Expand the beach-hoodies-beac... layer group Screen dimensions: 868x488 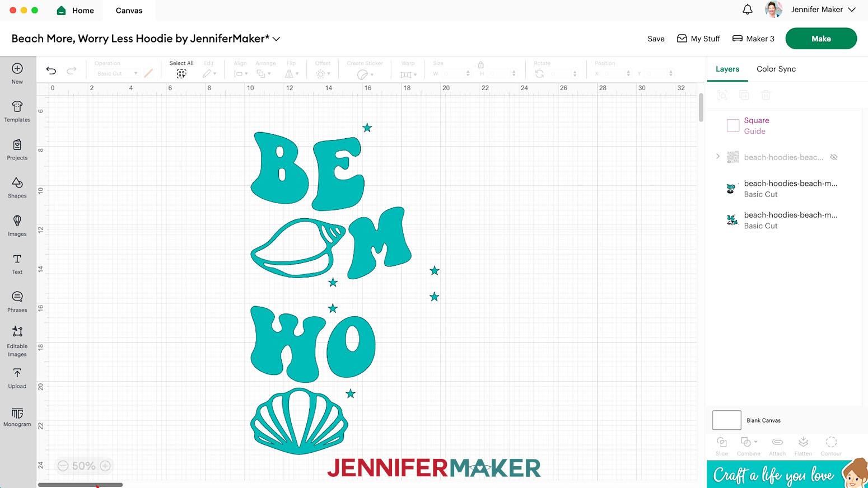[718, 157]
